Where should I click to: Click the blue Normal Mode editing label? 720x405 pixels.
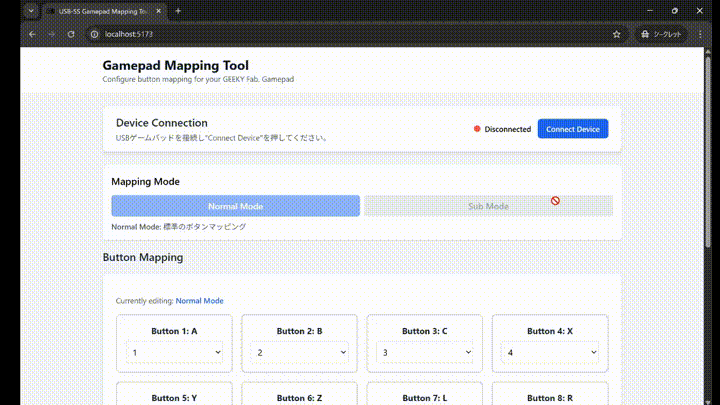pos(199,301)
